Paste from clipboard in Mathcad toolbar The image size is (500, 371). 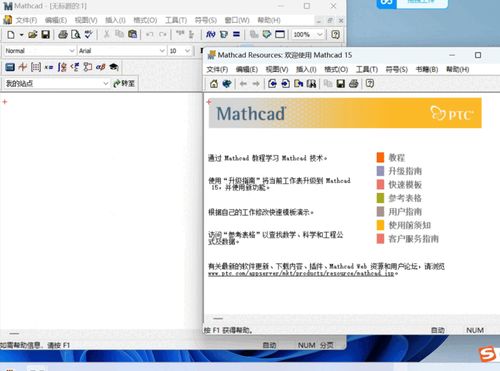click(x=132, y=34)
